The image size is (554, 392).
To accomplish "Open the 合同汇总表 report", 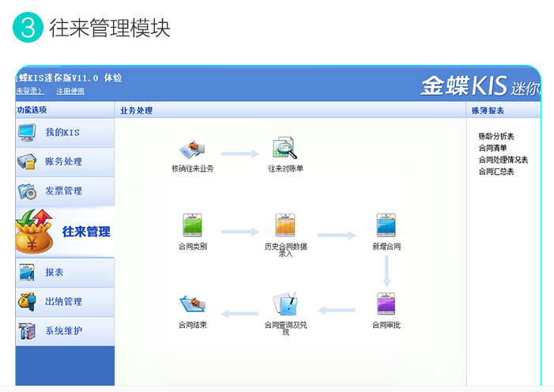I will [496, 171].
